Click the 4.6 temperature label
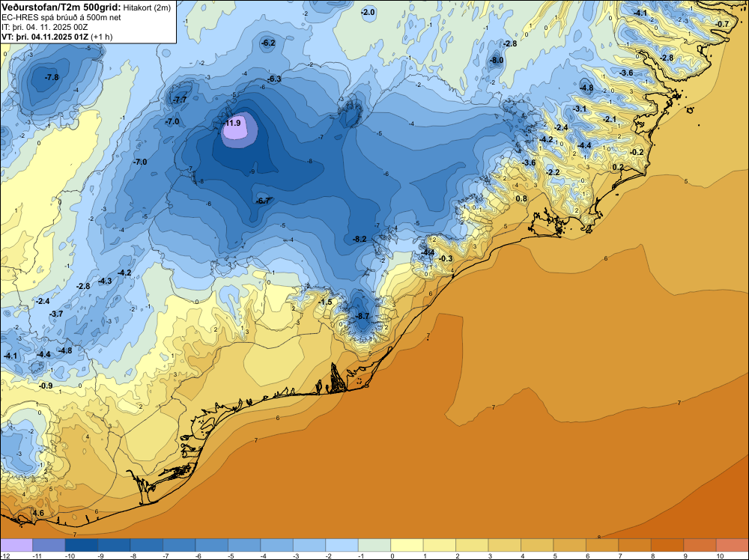 tap(38, 514)
